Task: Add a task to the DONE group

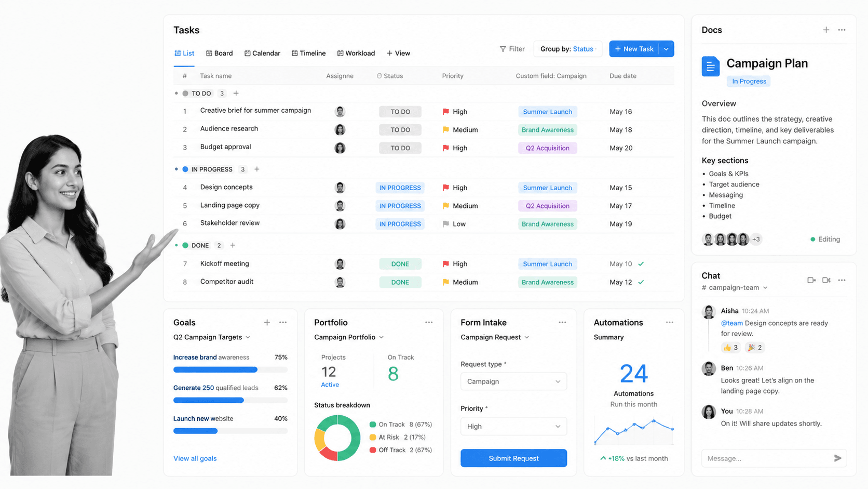Action: coord(233,245)
